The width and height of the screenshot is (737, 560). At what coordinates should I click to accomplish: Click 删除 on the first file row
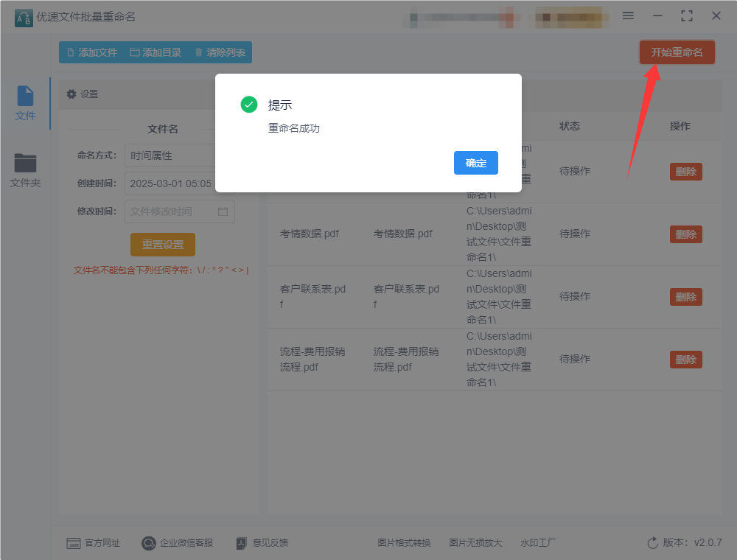click(x=685, y=172)
